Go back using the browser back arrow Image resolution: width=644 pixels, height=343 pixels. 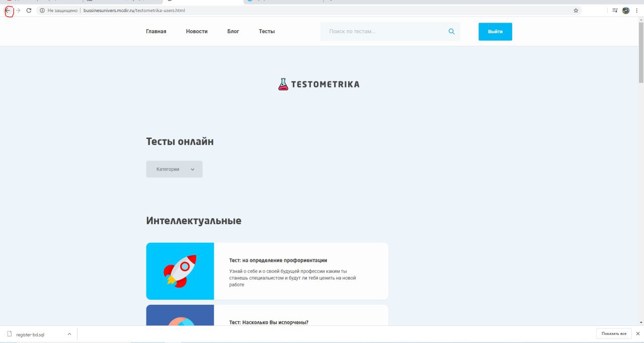pos(8,10)
